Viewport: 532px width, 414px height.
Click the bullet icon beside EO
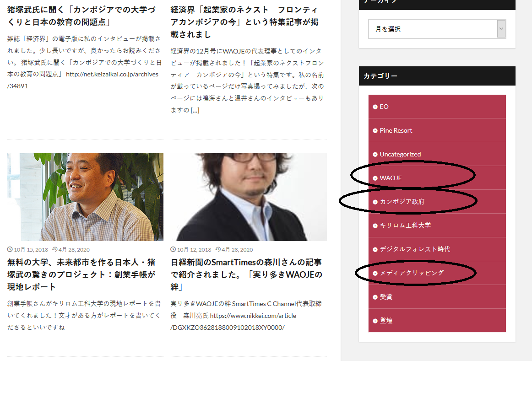point(375,107)
